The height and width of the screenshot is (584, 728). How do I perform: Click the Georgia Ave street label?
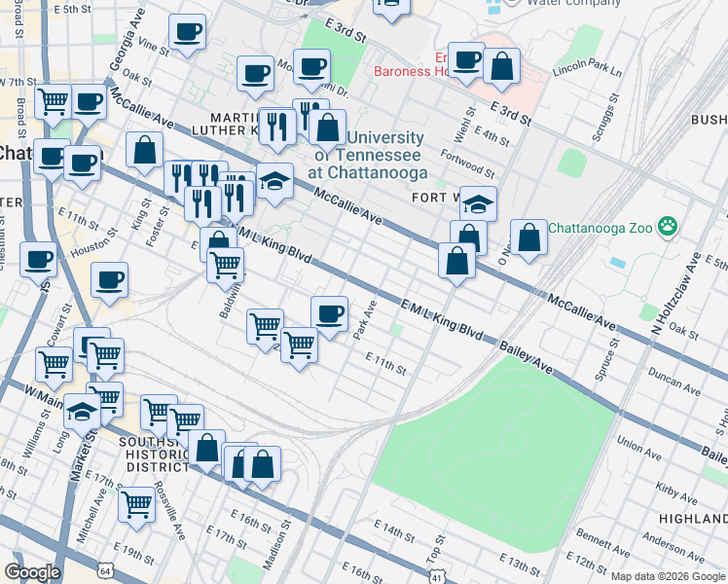click(x=128, y=40)
